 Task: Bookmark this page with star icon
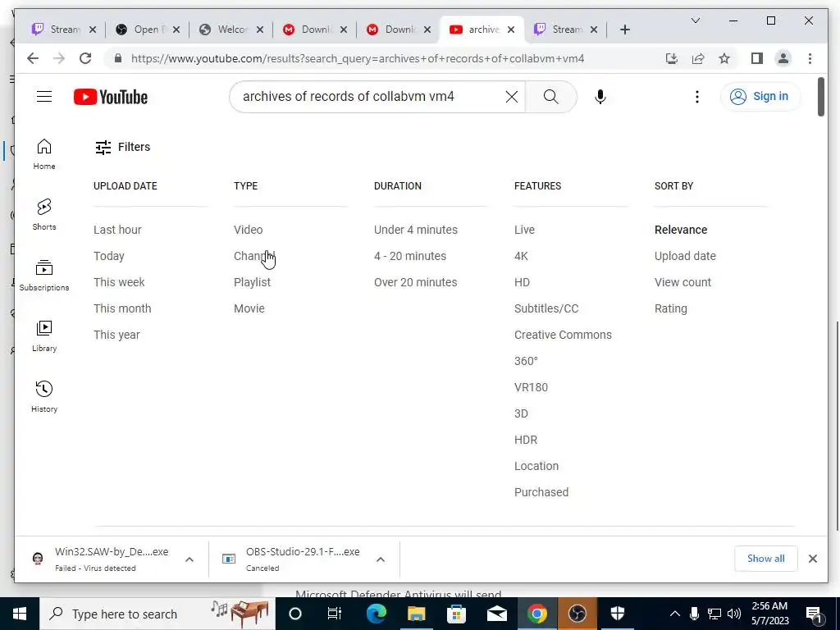click(x=724, y=58)
